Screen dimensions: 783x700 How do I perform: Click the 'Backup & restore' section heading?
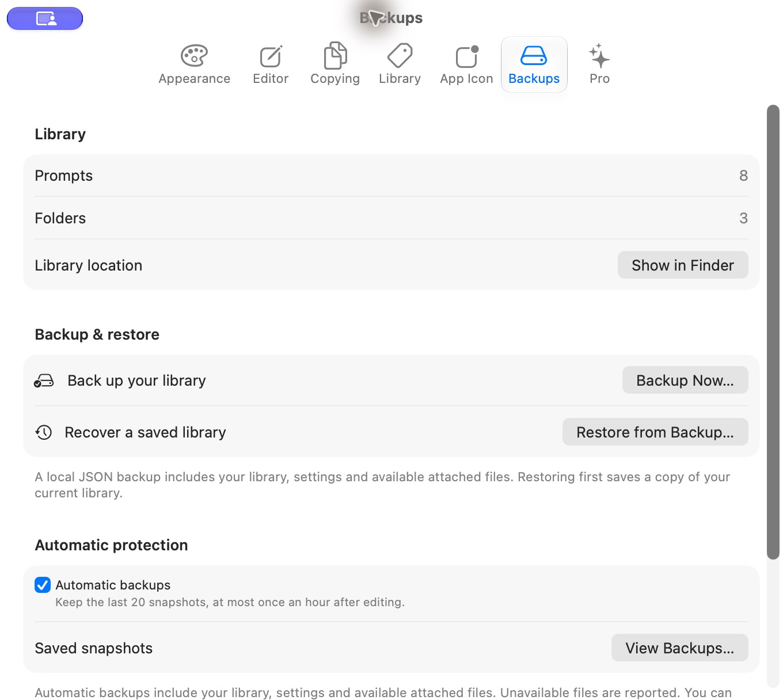click(97, 334)
